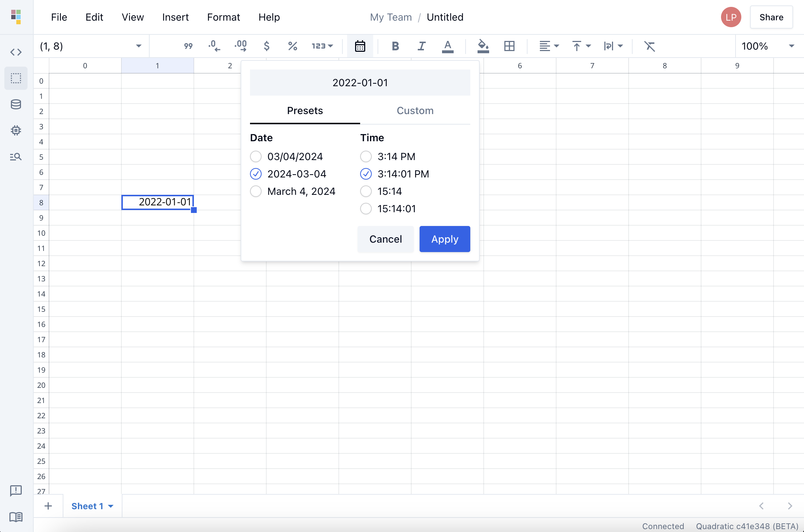This screenshot has width=804, height=532.
Task: Click the Untitled file name
Action: click(445, 17)
